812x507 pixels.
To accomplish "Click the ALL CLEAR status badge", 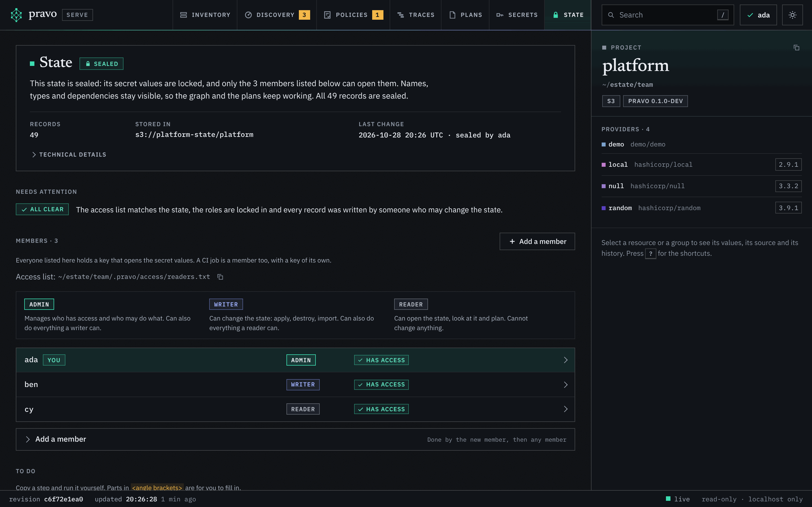I will pyautogui.click(x=42, y=209).
